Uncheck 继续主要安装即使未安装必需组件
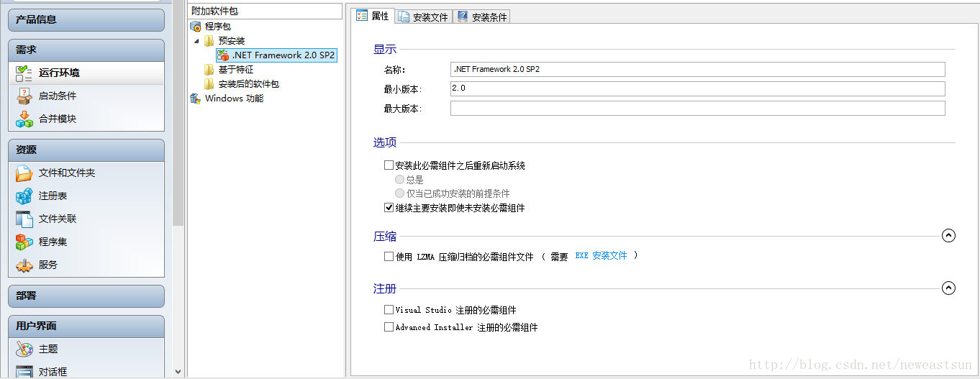The width and height of the screenshot is (980, 379). (x=389, y=208)
